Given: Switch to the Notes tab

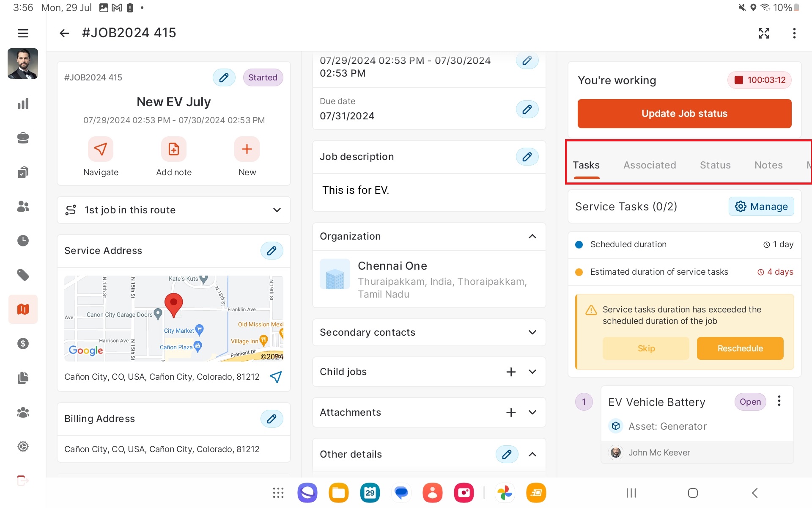Looking at the screenshot, I should click(768, 165).
